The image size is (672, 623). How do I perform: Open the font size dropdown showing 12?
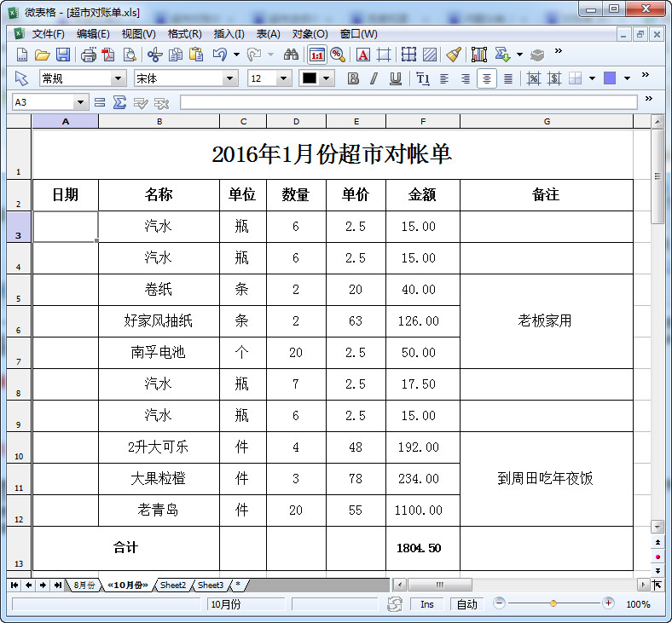(x=283, y=78)
